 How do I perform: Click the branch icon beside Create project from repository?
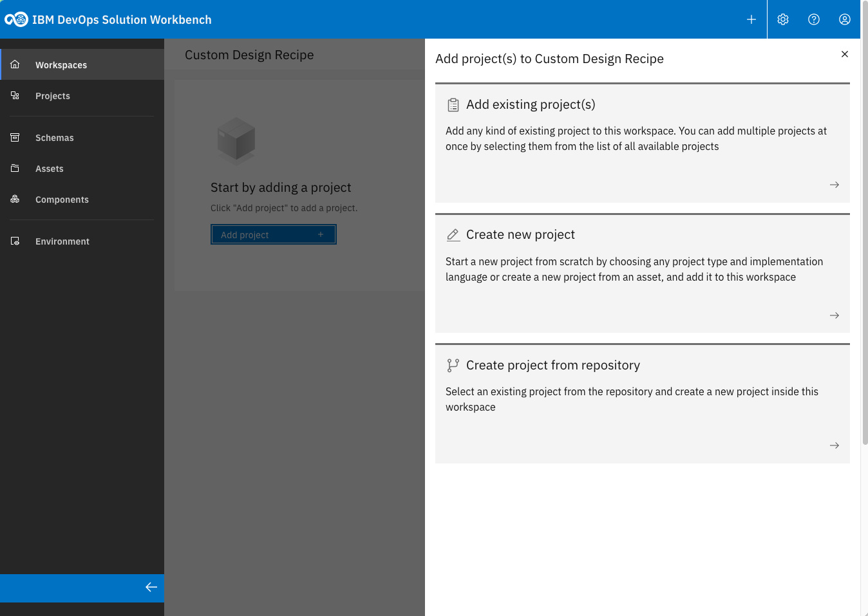pos(453,366)
